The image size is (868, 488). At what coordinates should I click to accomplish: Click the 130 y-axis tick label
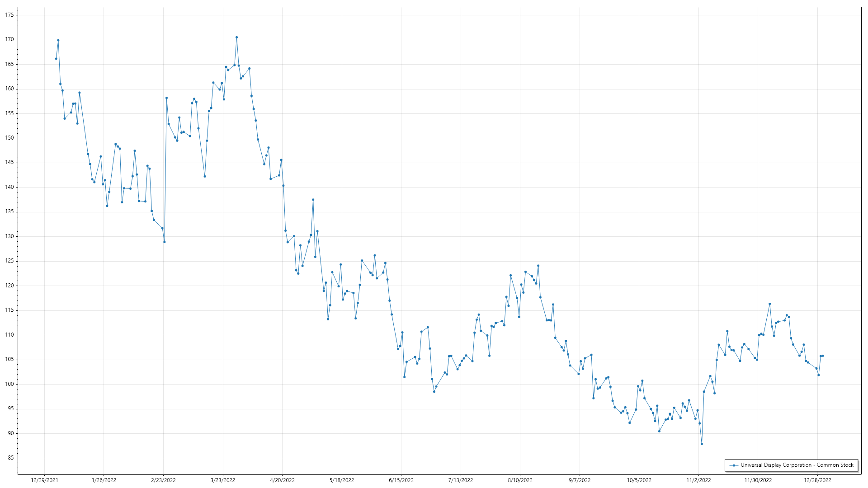(x=9, y=236)
